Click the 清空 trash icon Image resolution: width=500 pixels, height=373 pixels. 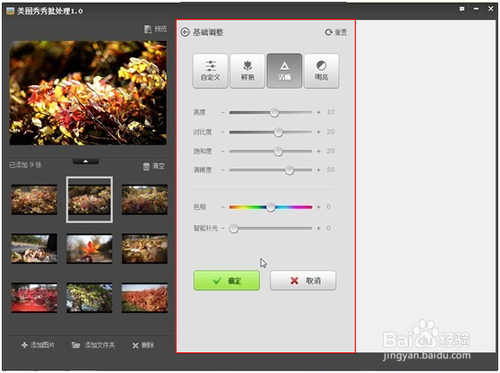[146, 166]
